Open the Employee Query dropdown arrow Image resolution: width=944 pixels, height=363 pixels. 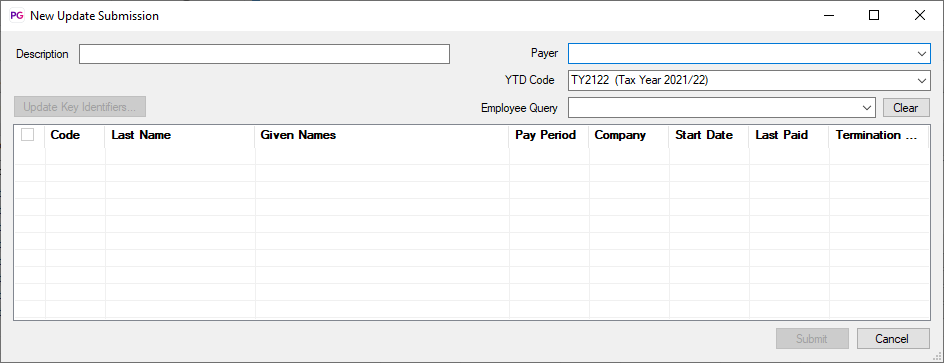[x=867, y=108]
